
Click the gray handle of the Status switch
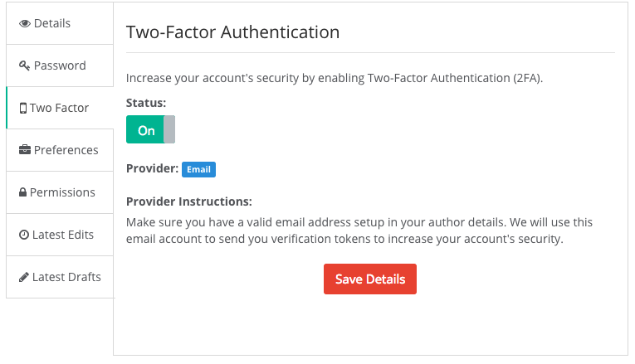coord(169,130)
